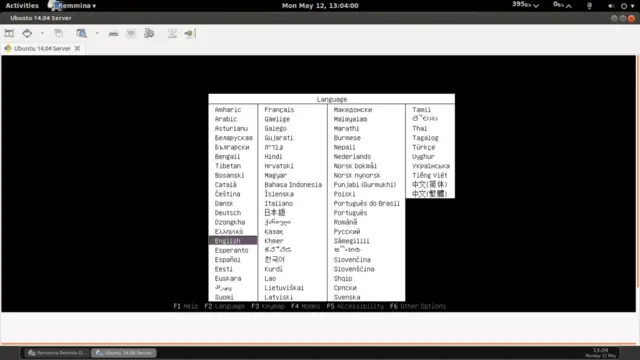Select Nederlands language entry

352,157
